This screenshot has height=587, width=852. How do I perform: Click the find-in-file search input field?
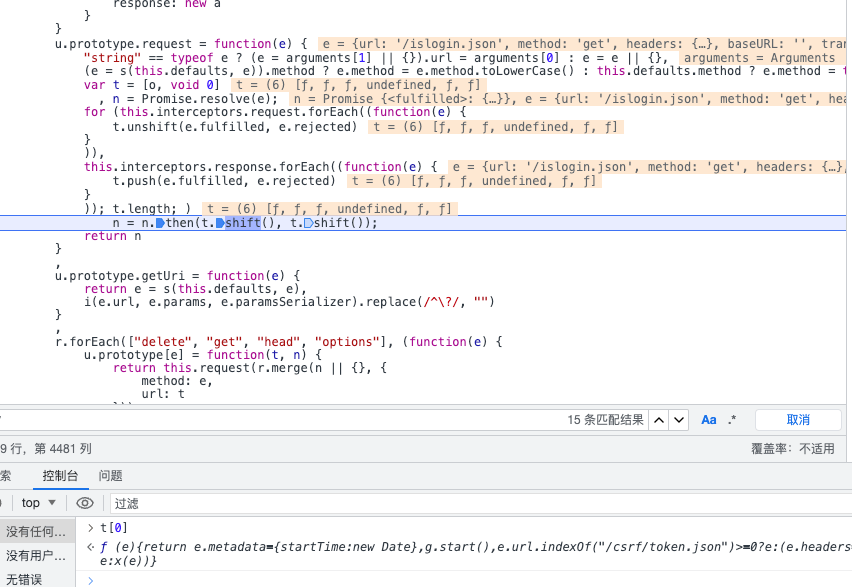pyautogui.click(x=280, y=420)
